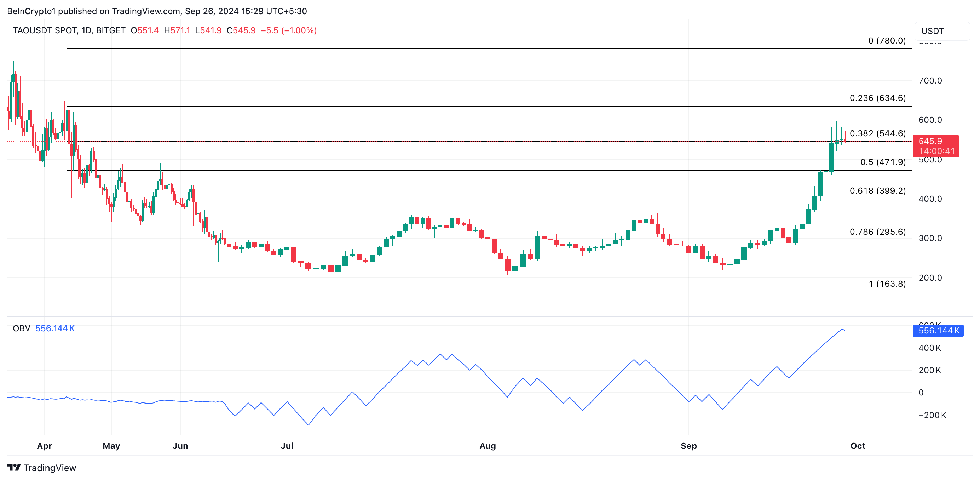
Task: Click the Jul label on time axis
Action: click(287, 446)
